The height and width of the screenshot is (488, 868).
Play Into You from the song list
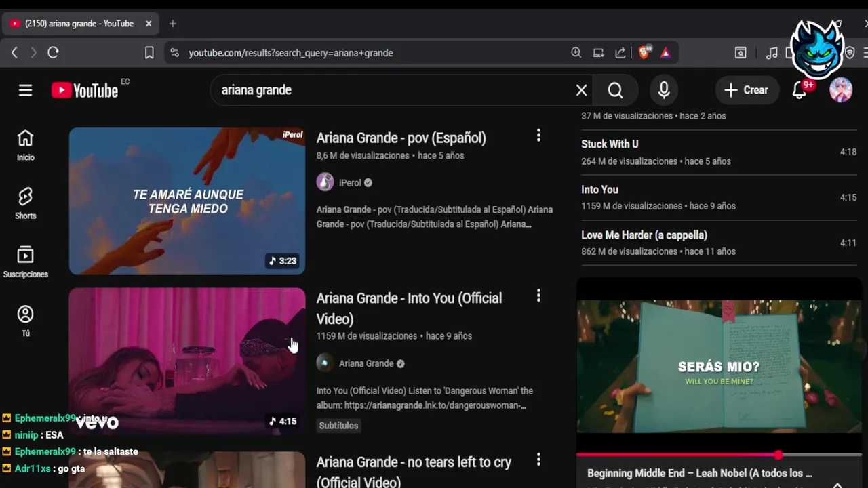[x=719, y=197]
